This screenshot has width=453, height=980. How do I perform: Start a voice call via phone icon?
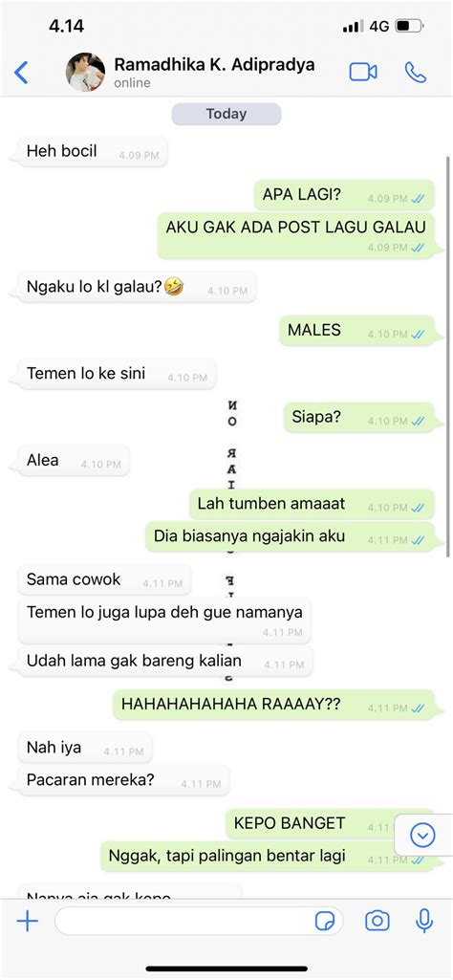click(x=416, y=72)
